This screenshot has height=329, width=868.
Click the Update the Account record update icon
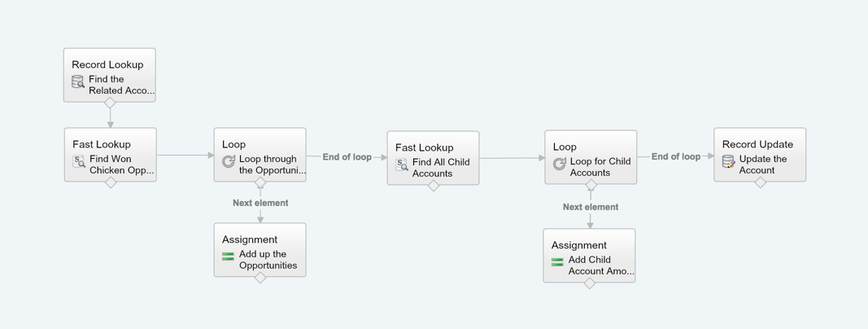point(729,162)
